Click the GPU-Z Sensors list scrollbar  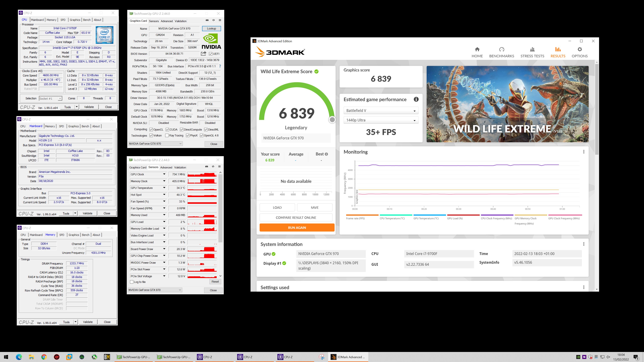click(x=220, y=208)
